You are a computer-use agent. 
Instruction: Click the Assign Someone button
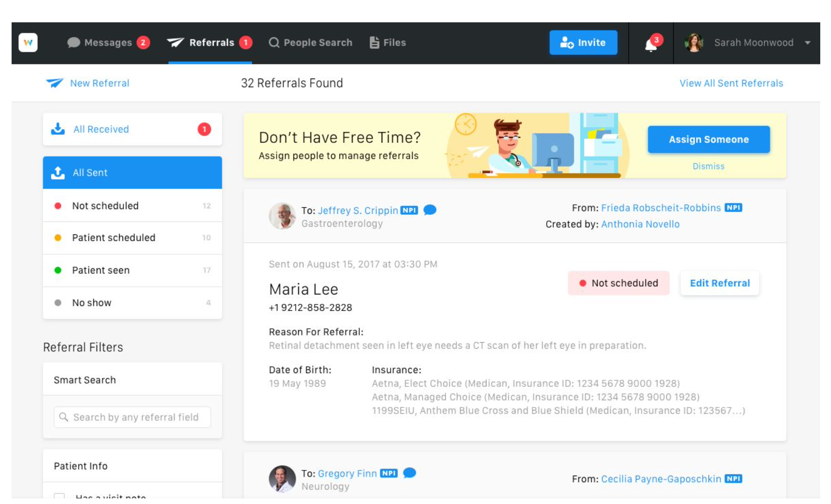point(708,140)
